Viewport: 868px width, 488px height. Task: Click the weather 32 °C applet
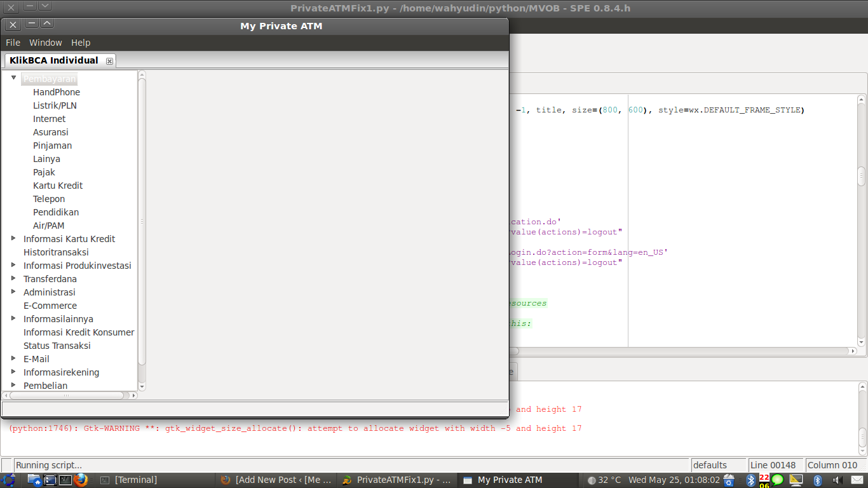coord(604,480)
